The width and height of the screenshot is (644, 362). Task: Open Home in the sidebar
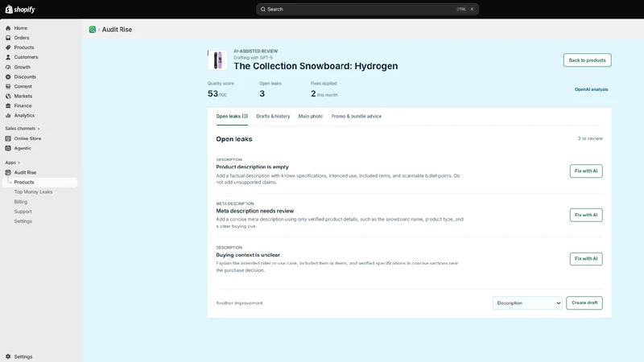[x=21, y=28]
